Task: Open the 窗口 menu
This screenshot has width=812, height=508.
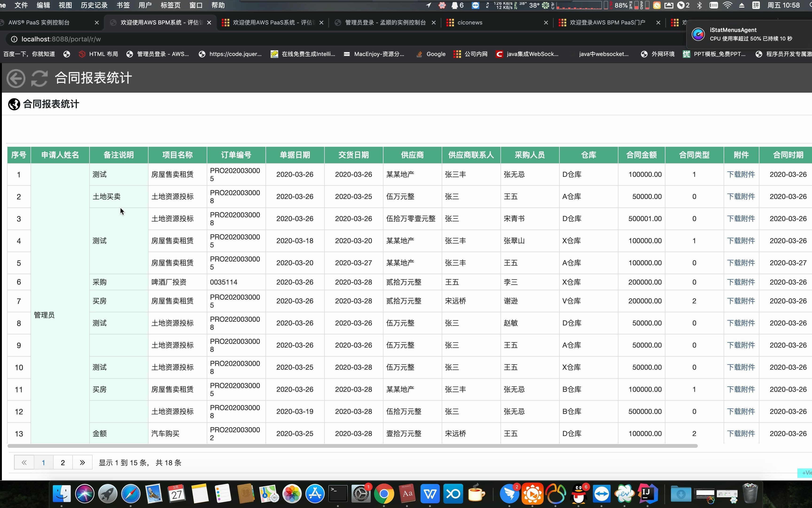Action: coord(196,5)
